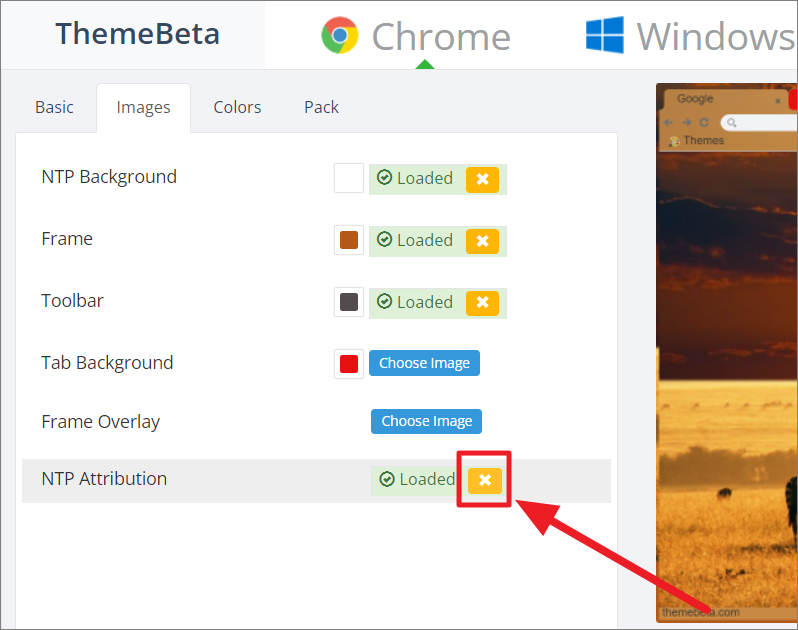The image size is (798, 630).
Task: Click the NTP Background label
Action: coord(109,177)
